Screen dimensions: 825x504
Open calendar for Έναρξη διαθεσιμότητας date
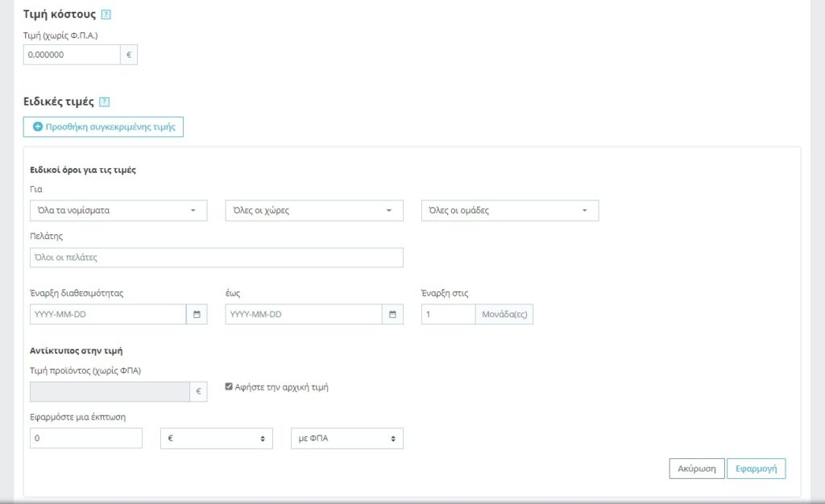pos(197,314)
